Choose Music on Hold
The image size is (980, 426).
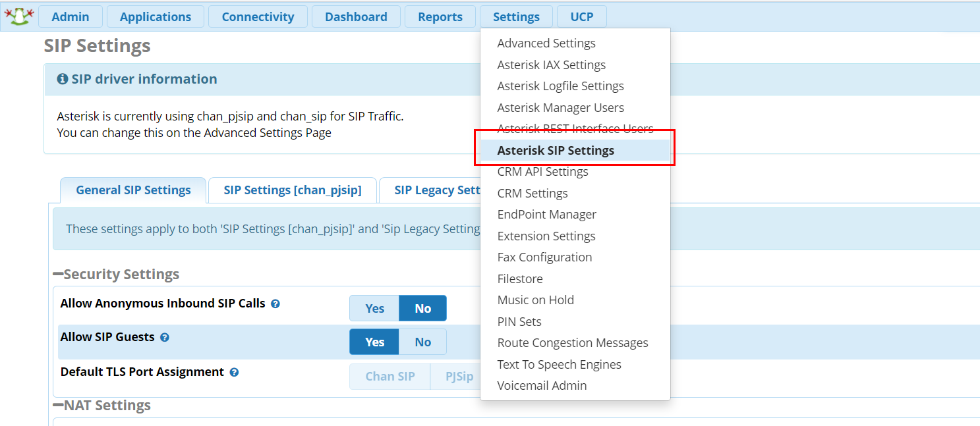click(x=575, y=300)
